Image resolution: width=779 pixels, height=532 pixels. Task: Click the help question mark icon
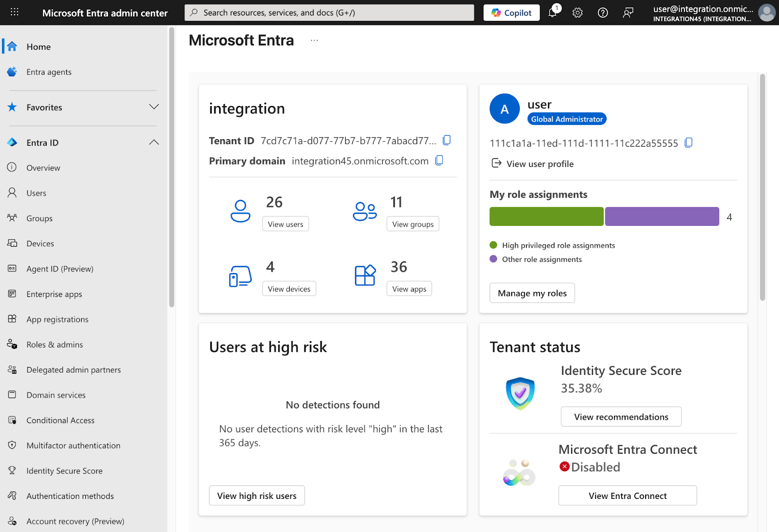coord(603,13)
